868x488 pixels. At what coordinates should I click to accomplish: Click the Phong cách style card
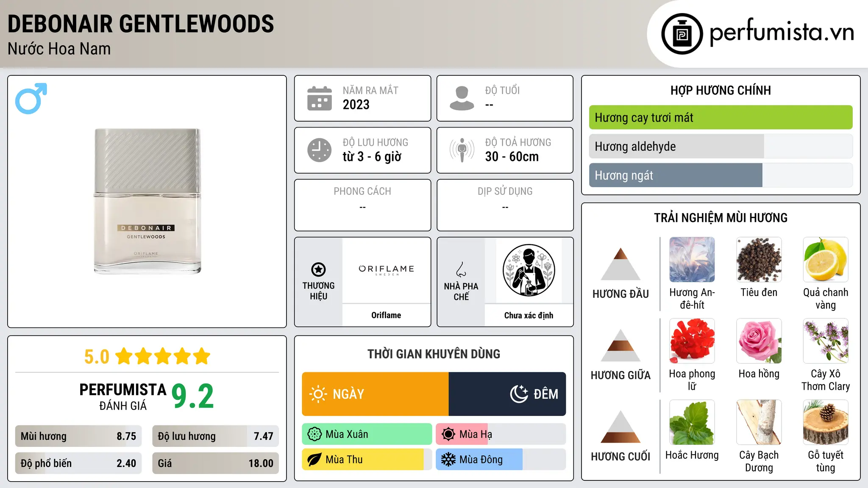(x=362, y=205)
